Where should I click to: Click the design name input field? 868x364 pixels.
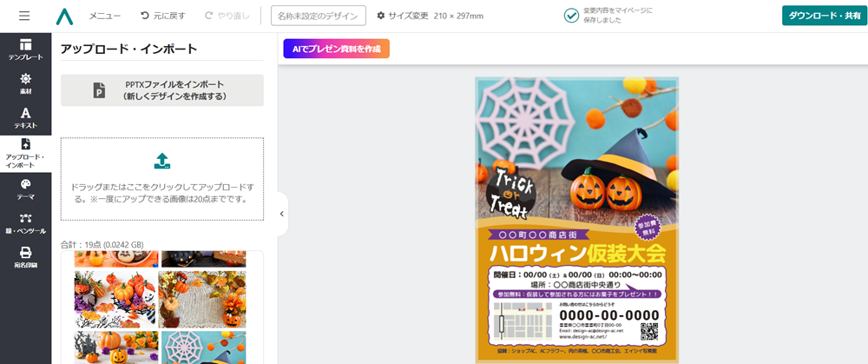(x=319, y=16)
